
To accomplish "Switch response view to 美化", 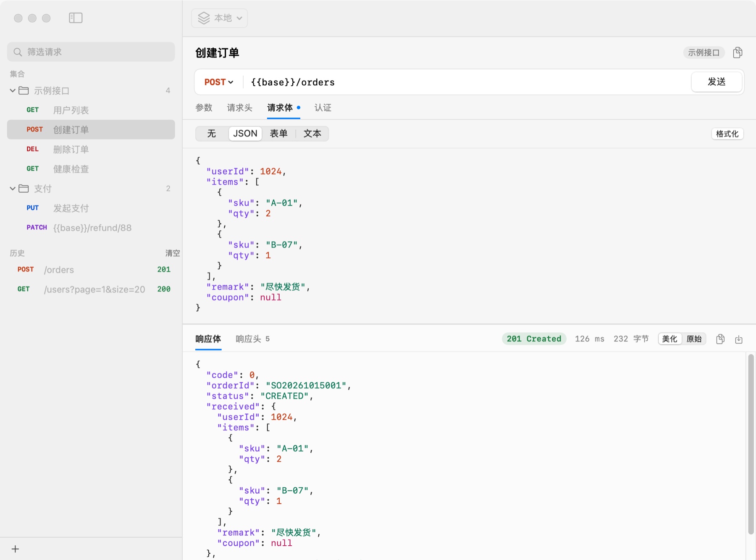I will tap(670, 339).
